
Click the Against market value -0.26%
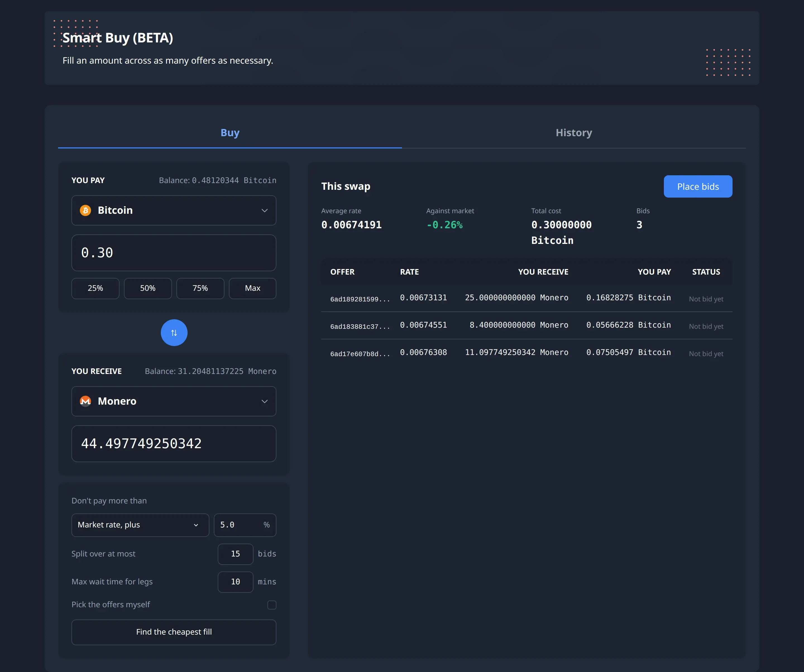(444, 225)
